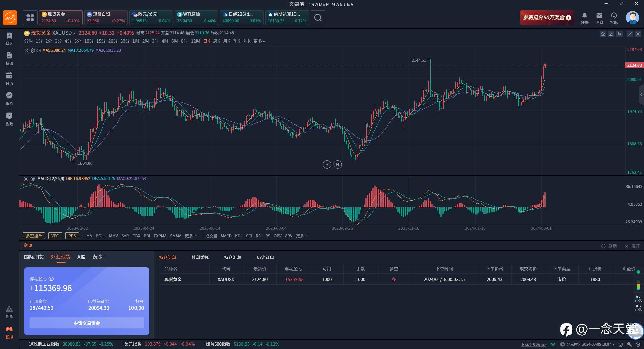644x349 pixels.
Task: Step chart back with previous-bar button
Action: (327, 164)
